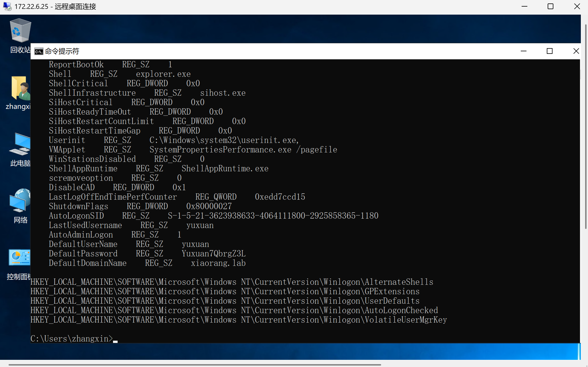
Task: Click the Show Desktop strip on remote taskbar
Action: click(x=579, y=351)
